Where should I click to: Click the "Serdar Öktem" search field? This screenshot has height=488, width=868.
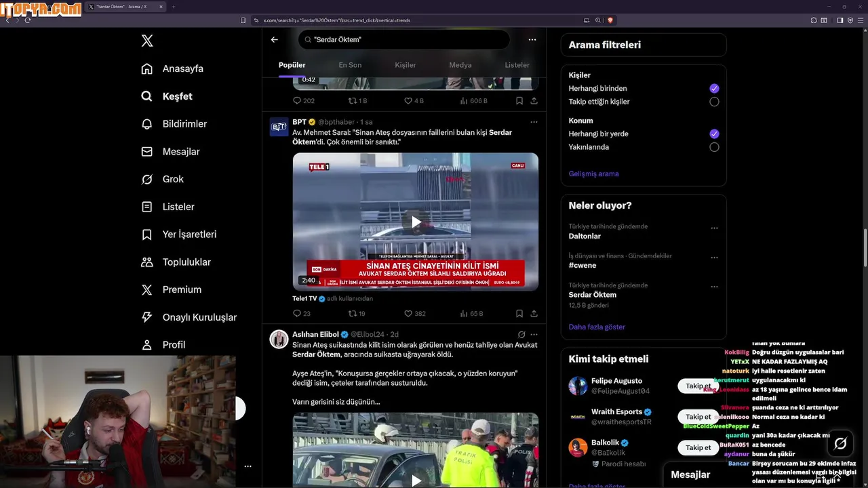(403, 39)
